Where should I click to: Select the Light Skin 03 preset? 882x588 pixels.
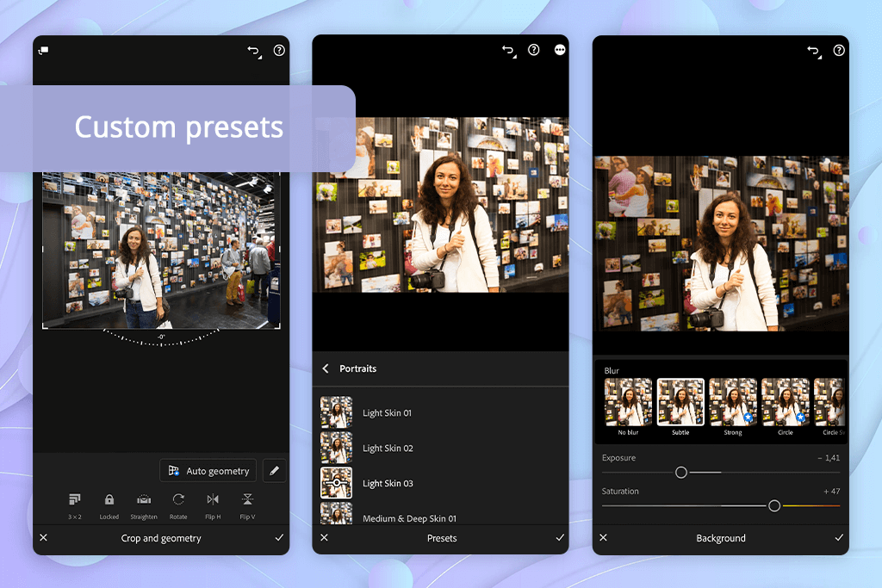tap(440, 484)
